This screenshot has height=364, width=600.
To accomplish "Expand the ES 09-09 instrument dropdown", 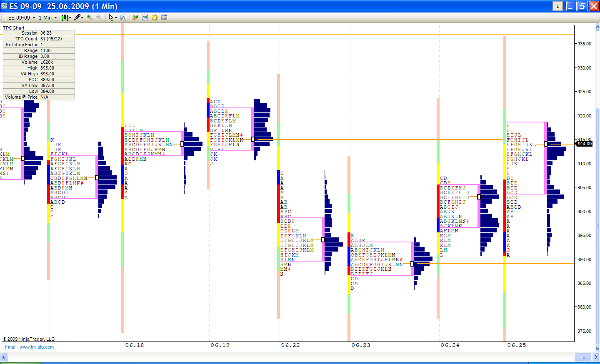I will pyautogui.click(x=34, y=18).
